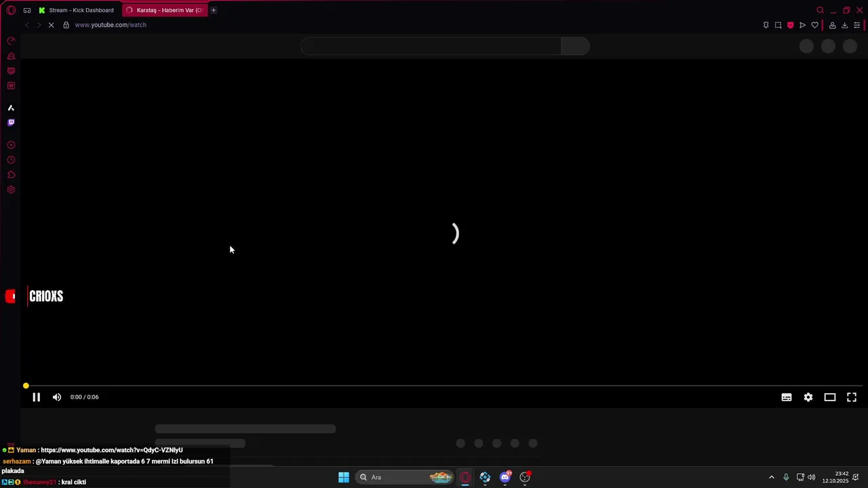Open History clock icon in sidebar
Screen dimensions: 868x488
point(11,160)
